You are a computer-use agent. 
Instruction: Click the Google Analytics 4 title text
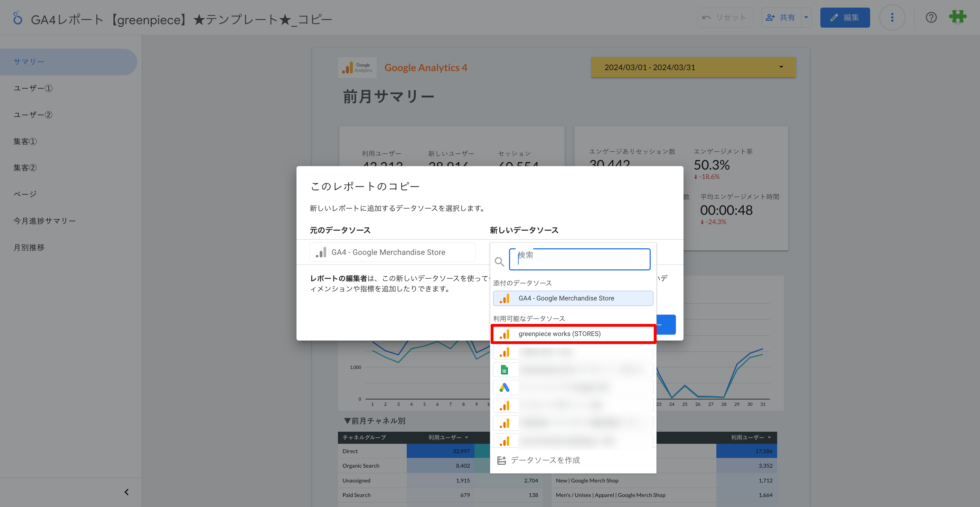click(x=426, y=68)
